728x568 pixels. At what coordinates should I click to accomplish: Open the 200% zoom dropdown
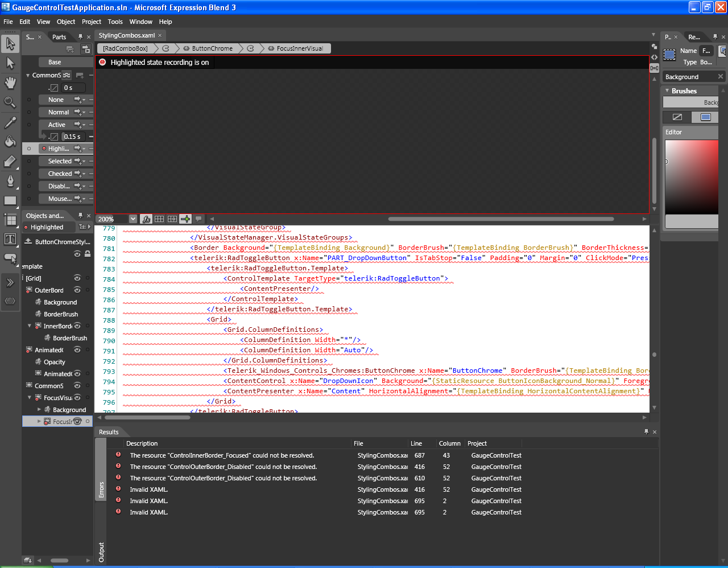click(x=133, y=219)
